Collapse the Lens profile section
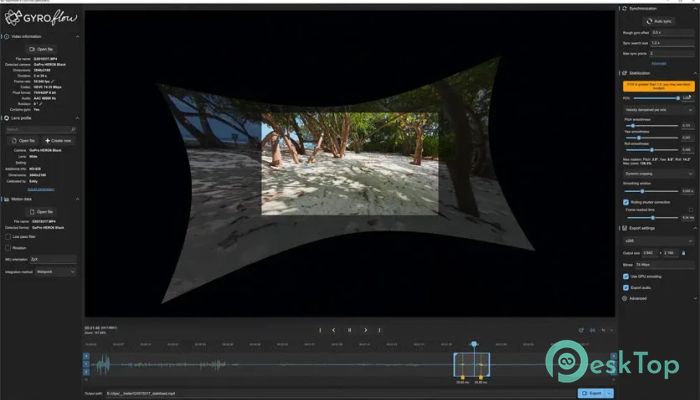 77,118
